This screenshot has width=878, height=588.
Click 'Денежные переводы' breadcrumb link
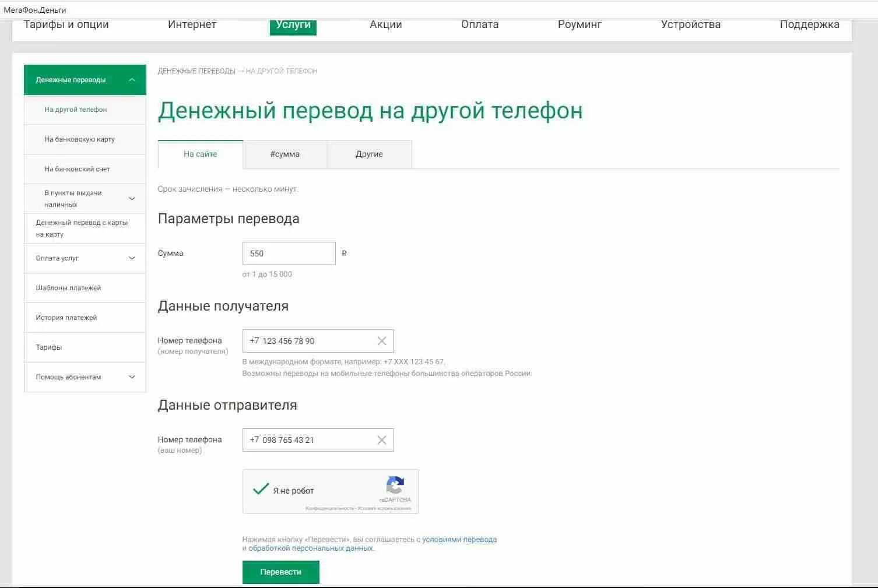[196, 71]
